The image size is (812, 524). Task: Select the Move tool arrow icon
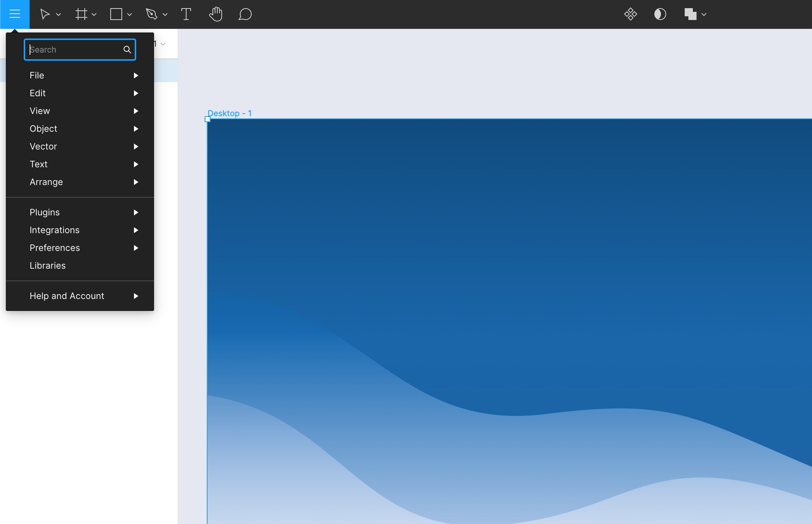(45, 14)
